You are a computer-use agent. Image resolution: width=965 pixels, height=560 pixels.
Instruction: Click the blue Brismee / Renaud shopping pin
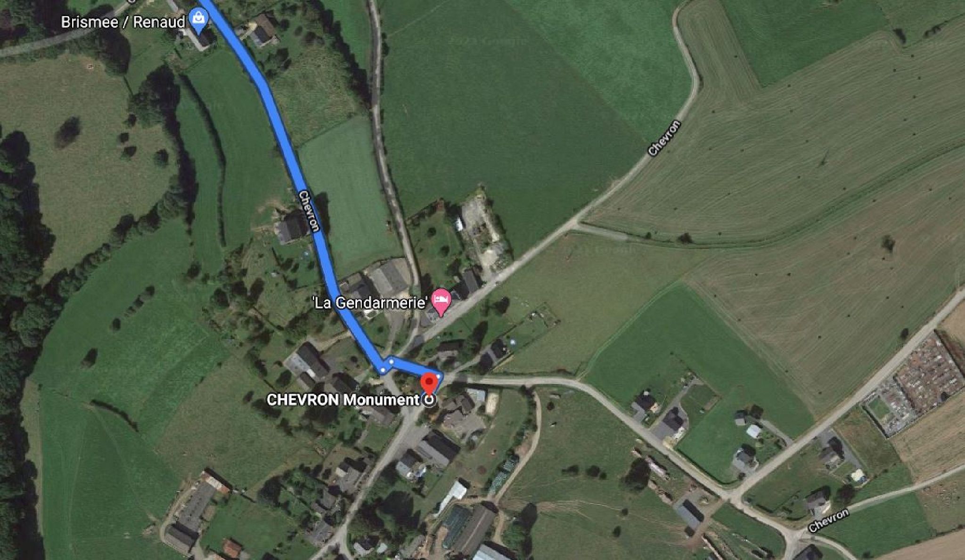[198, 21]
